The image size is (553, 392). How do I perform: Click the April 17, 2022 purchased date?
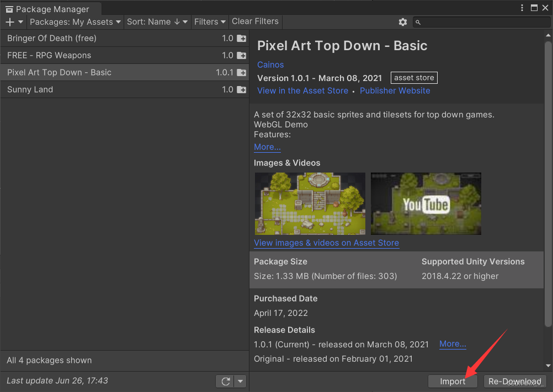(x=281, y=313)
